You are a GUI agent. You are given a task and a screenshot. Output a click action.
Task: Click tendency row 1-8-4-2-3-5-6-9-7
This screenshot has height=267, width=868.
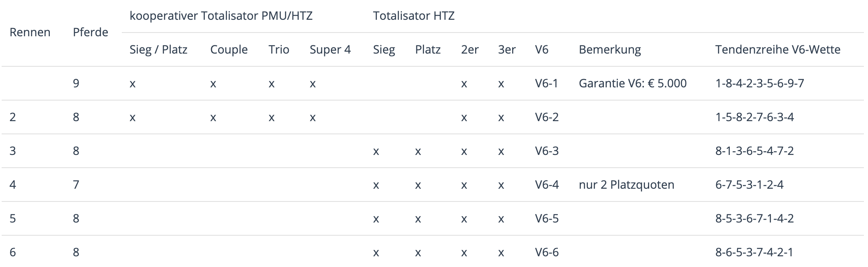[x=759, y=83]
